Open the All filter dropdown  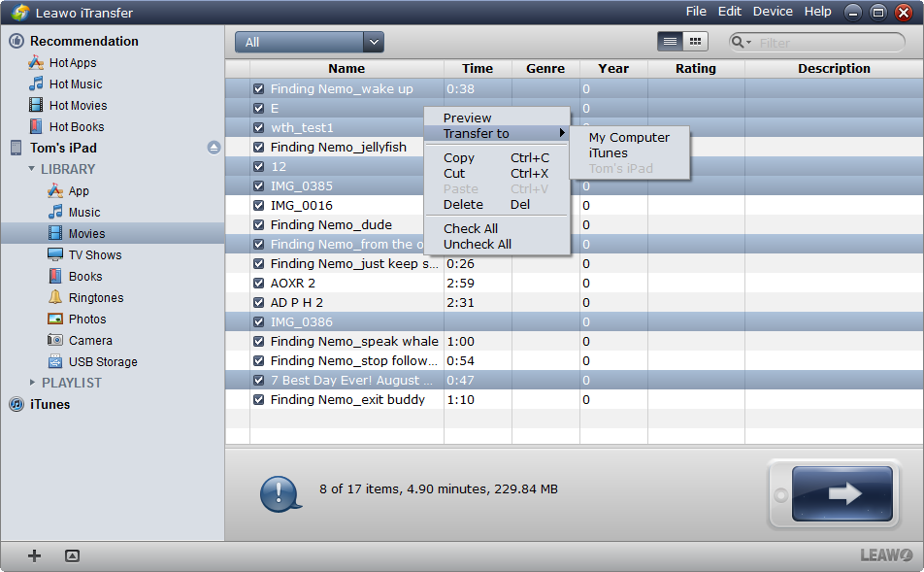310,42
